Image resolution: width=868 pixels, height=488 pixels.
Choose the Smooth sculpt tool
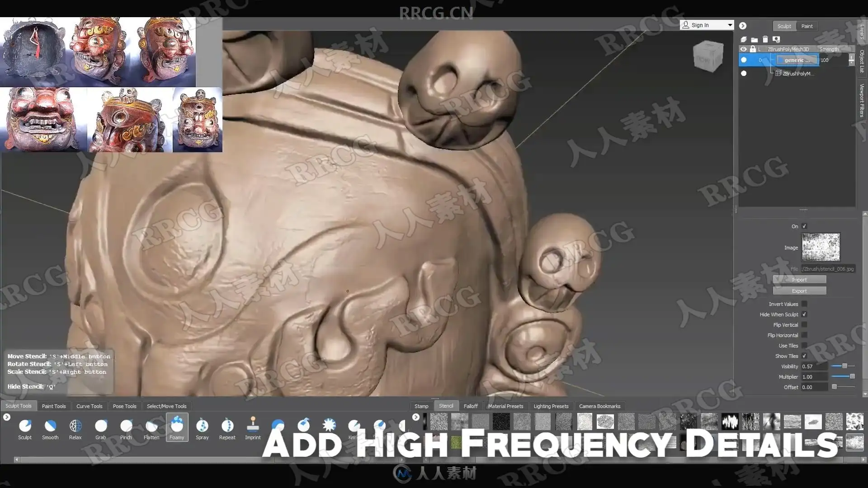point(50,429)
